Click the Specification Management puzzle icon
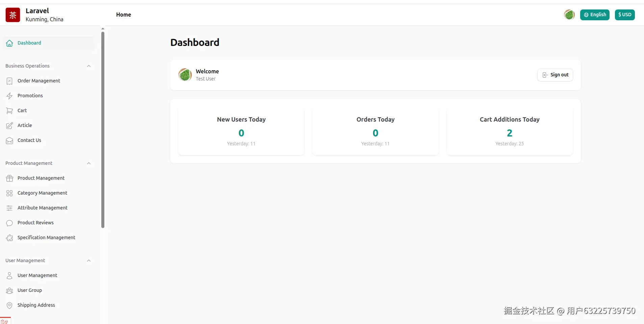 (x=9, y=238)
